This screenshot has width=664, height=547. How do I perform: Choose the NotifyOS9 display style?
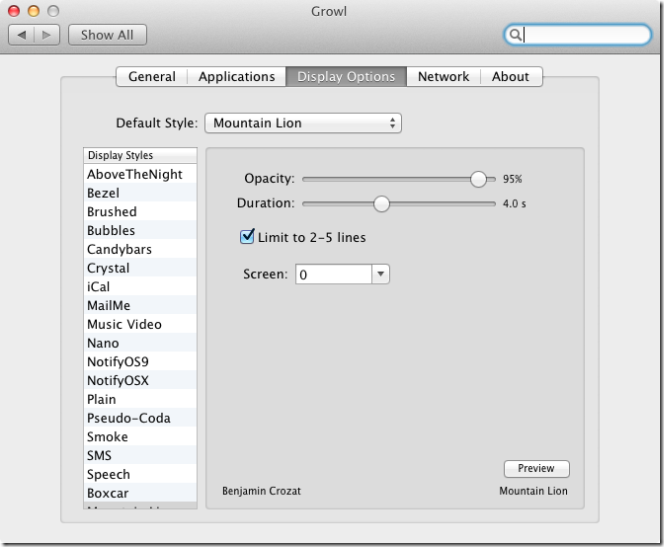[140, 362]
